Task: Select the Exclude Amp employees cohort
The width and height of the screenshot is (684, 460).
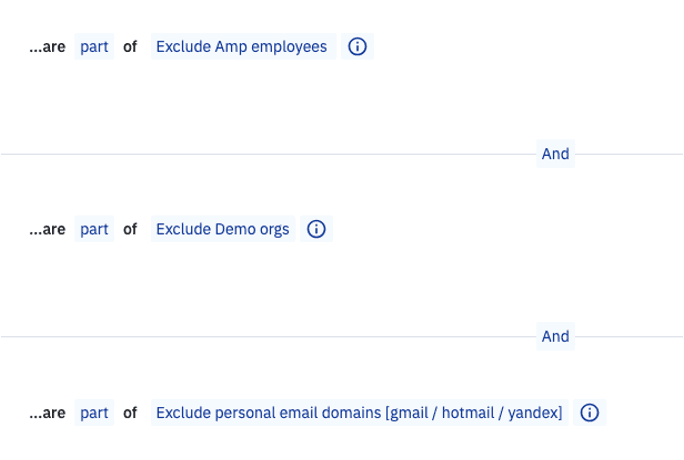Action: pos(241,47)
